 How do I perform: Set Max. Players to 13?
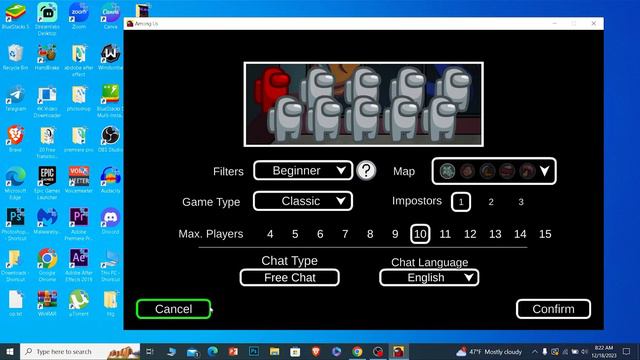point(495,234)
